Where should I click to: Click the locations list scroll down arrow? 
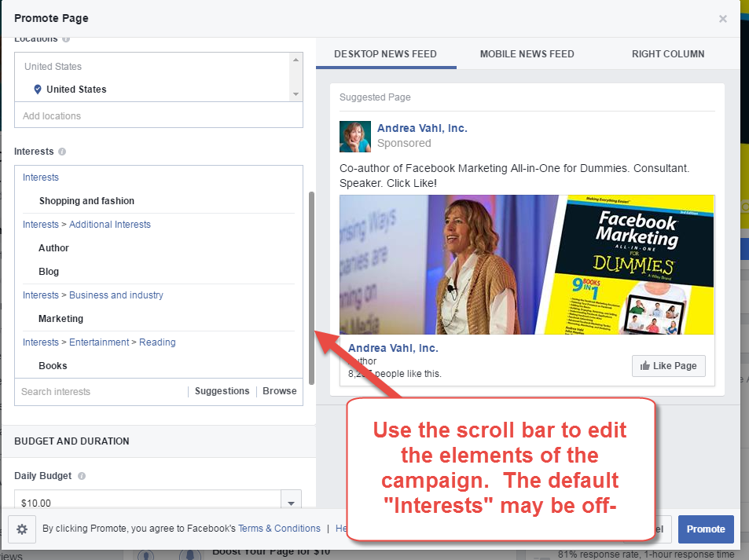(x=296, y=94)
